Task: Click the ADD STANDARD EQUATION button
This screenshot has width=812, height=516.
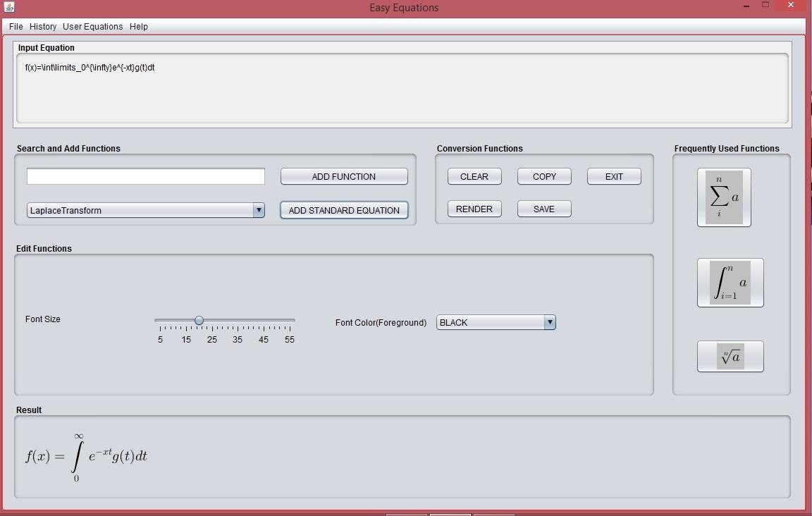Action: tap(344, 209)
